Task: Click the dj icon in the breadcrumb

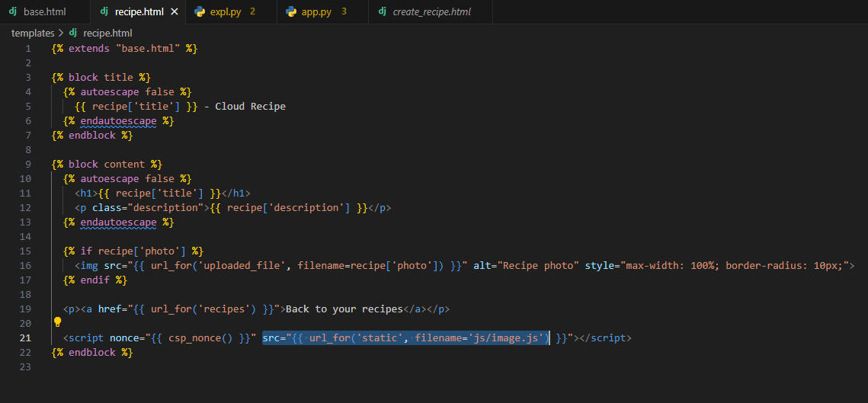Action: 73,33
